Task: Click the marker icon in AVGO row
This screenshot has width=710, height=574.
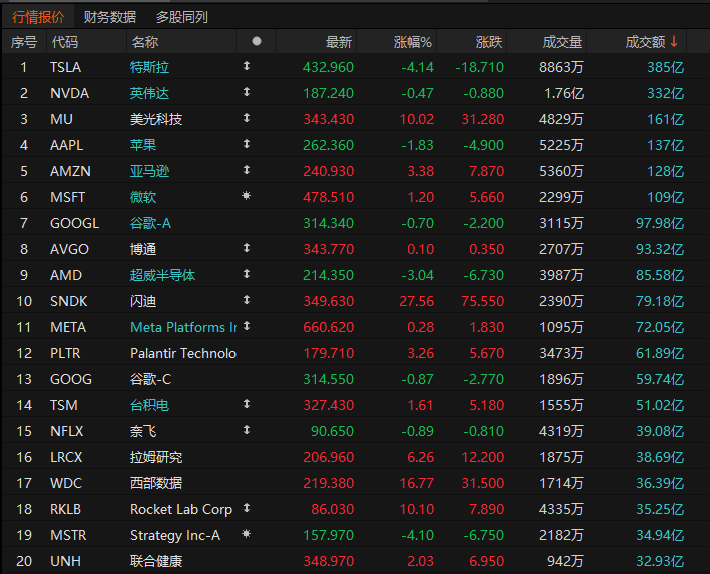Action: (247, 248)
